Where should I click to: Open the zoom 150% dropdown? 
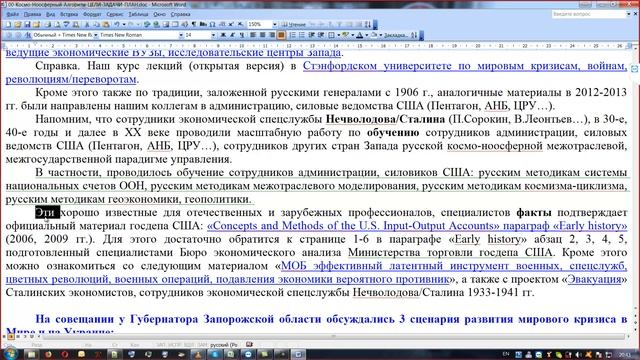[275, 24]
